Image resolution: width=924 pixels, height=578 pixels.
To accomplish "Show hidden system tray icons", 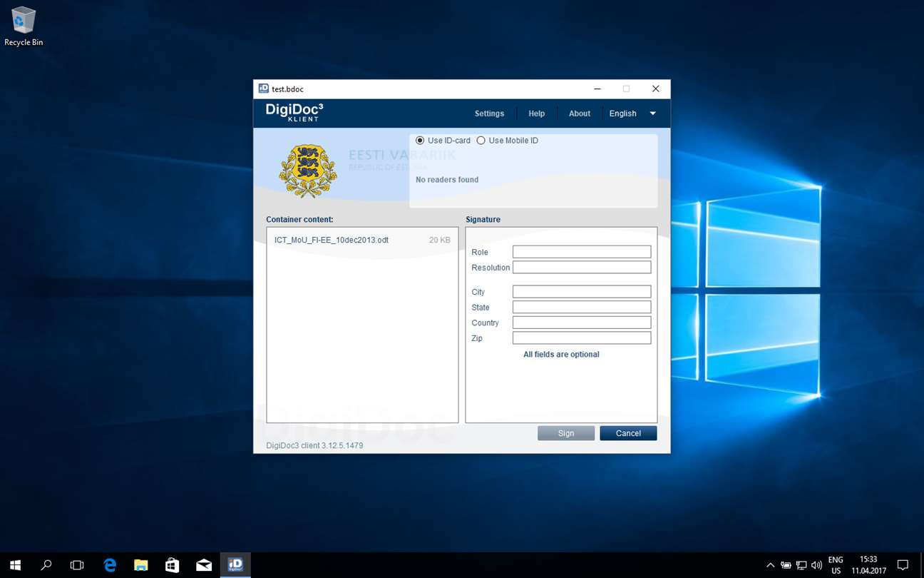I will 770,565.
